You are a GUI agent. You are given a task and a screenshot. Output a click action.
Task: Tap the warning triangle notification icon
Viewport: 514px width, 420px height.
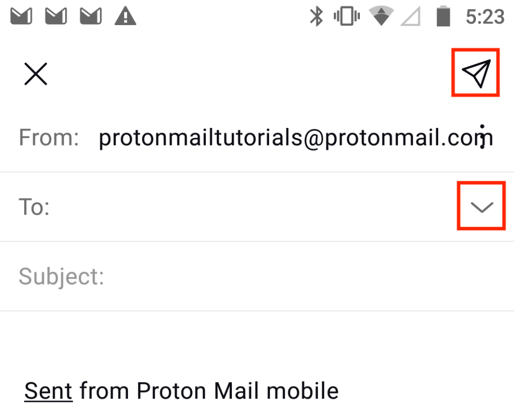[125, 17]
